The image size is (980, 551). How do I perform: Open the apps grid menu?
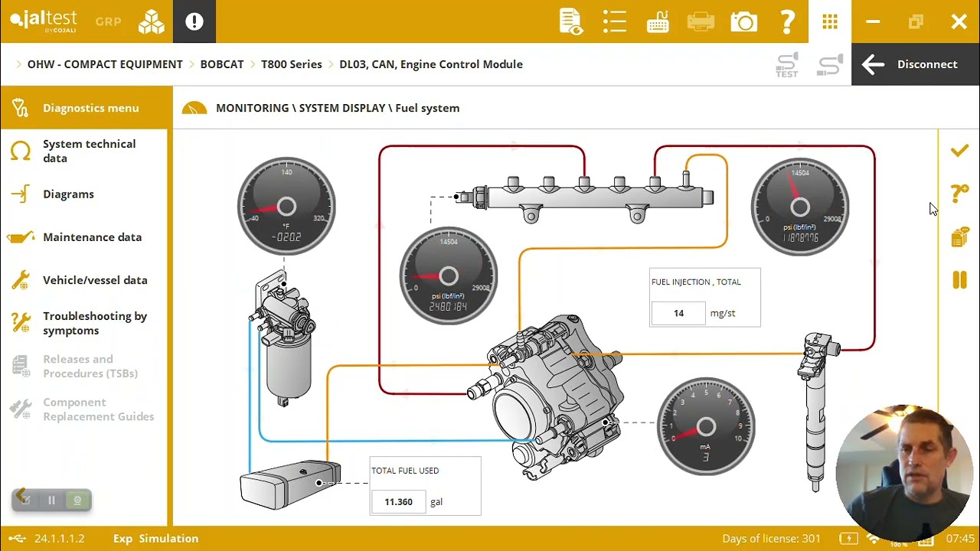(x=830, y=21)
